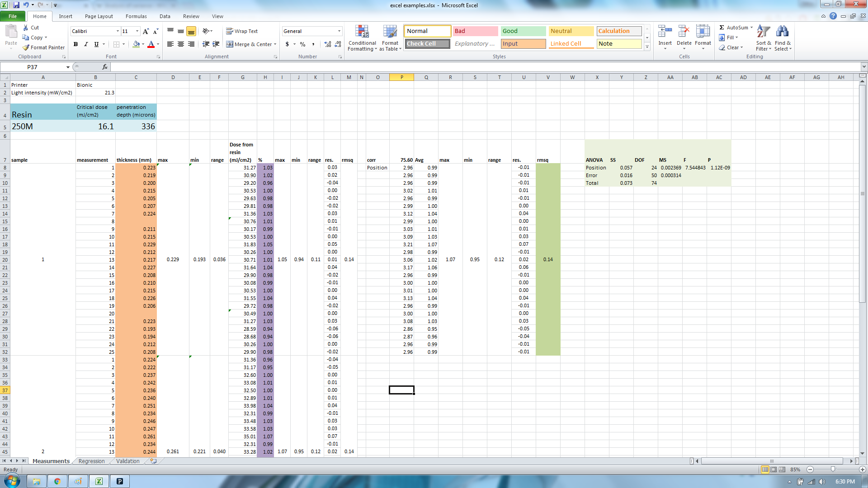Open the Validation sheet tab
This screenshot has width=868, height=488.
point(127,461)
